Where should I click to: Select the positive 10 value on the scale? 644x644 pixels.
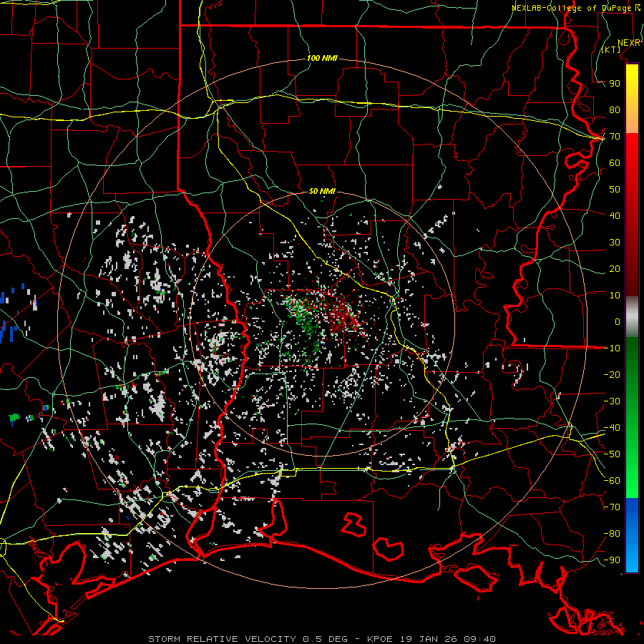pos(615,296)
